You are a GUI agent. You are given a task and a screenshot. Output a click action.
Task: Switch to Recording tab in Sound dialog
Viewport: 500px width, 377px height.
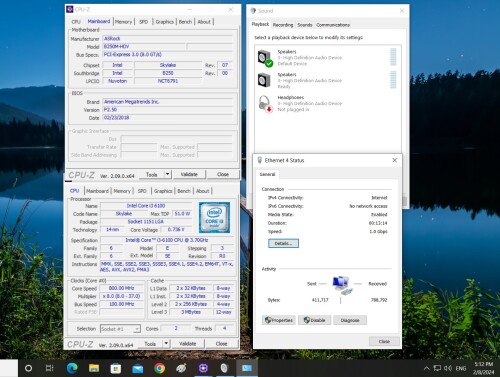point(283,25)
